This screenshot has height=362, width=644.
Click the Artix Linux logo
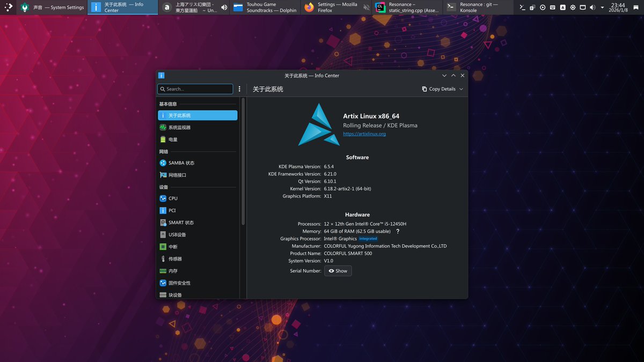coord(319,124)
